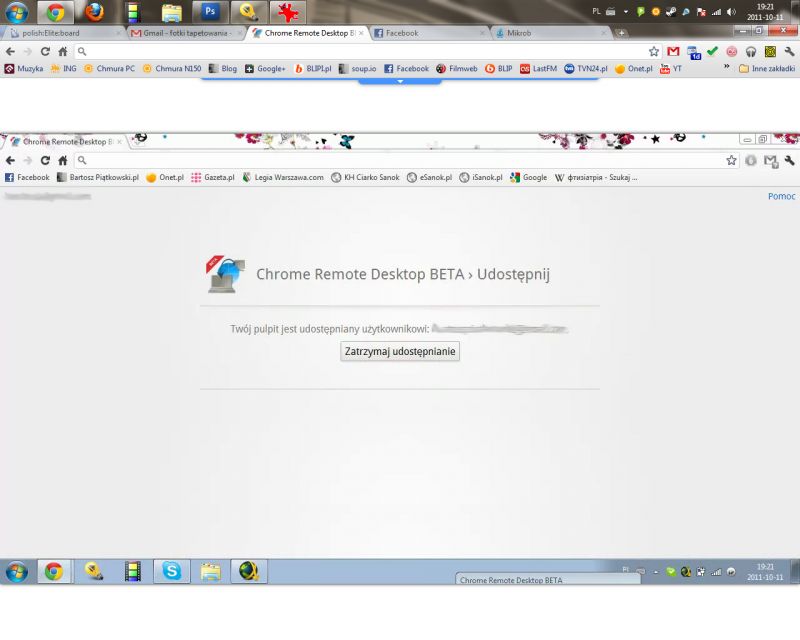The image size is (800, 640).
Task: Click the headphones extension icon
Action: point(751,52)
